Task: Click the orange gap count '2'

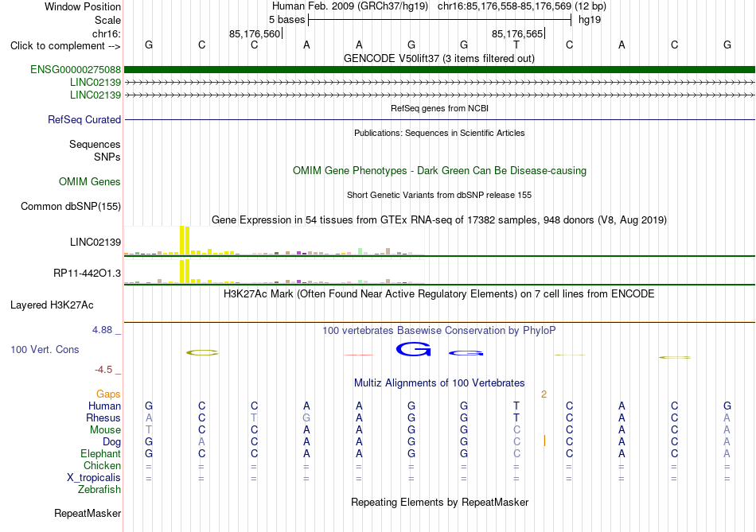Action: [x=544, y=394]
